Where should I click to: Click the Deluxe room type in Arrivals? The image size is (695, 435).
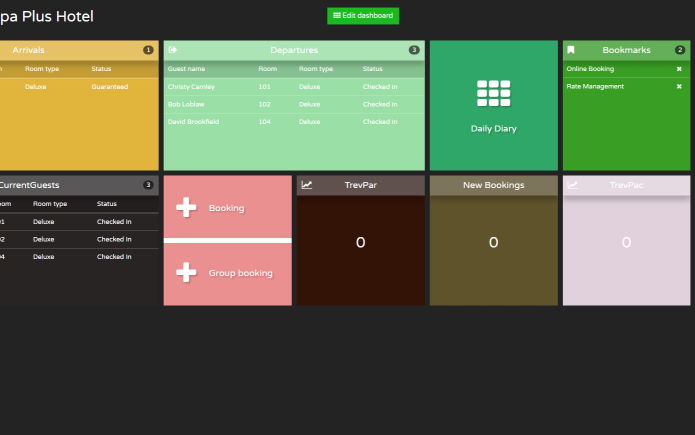tap(35, 87)
